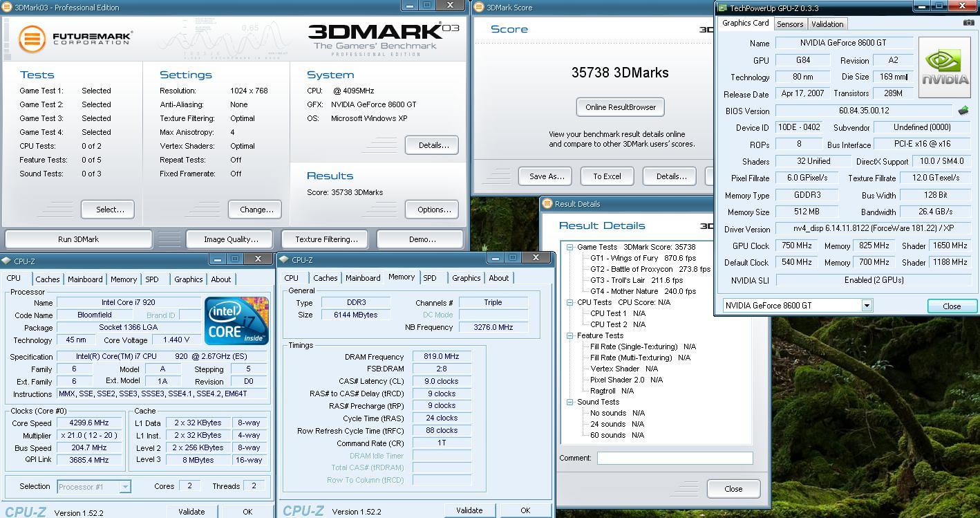Select GT3 - Troll's Lair result row
980x518 pixels.
(x=636, y=280)
